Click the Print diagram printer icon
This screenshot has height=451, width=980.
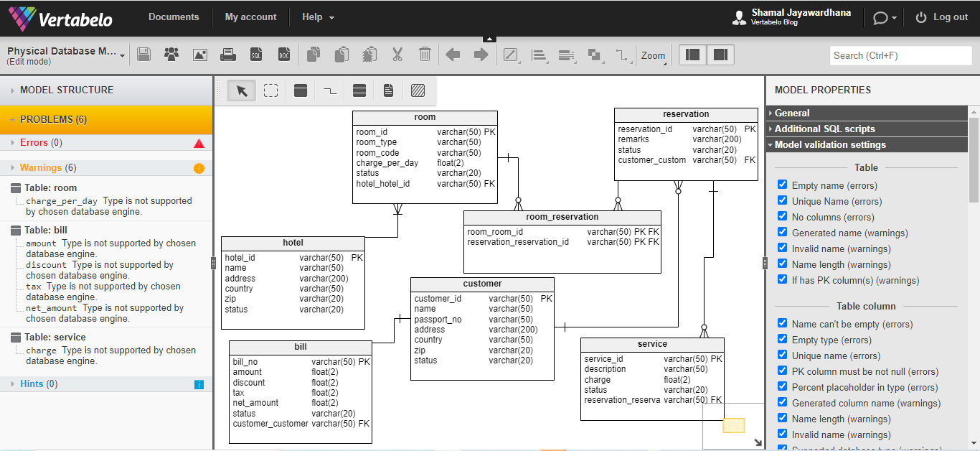228,55
